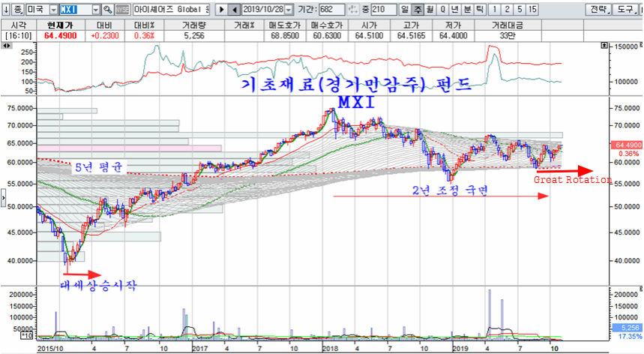
Task: Click the 2년 조정 국면 annotation text
Action: pyautogui.click(x=450, y=190)
